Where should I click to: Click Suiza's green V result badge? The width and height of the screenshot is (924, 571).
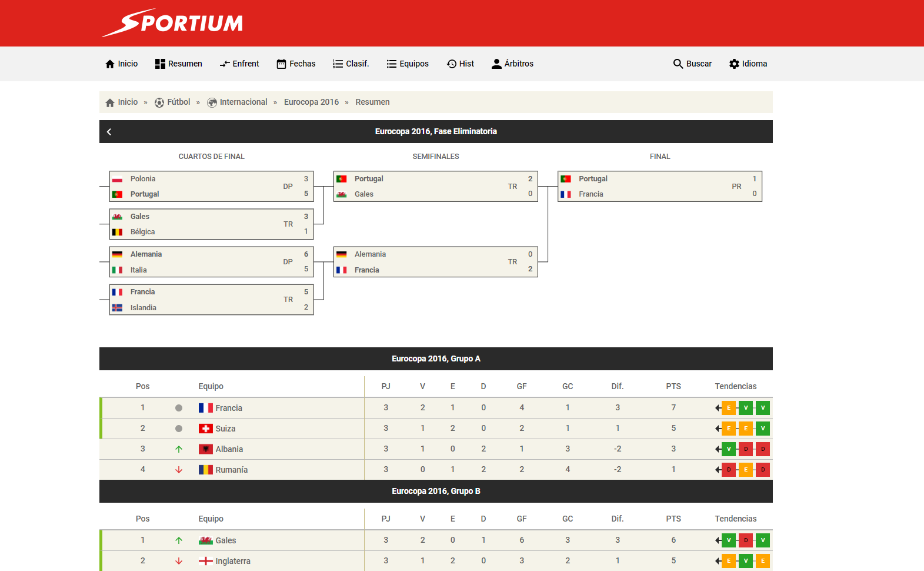click(762, 429)
